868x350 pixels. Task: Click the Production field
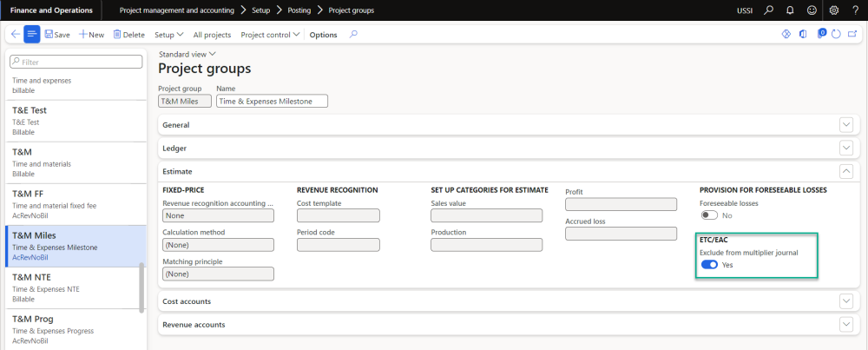click(x=487, y=245)
